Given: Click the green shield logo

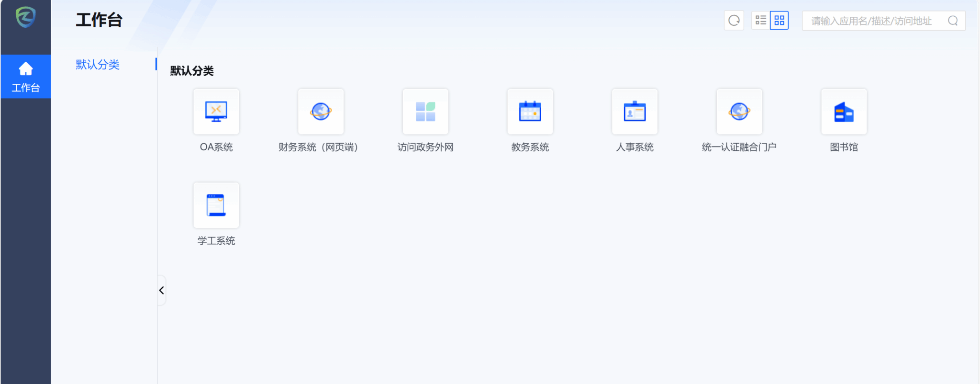Looking at the screenshot, I should pos(26,18).
